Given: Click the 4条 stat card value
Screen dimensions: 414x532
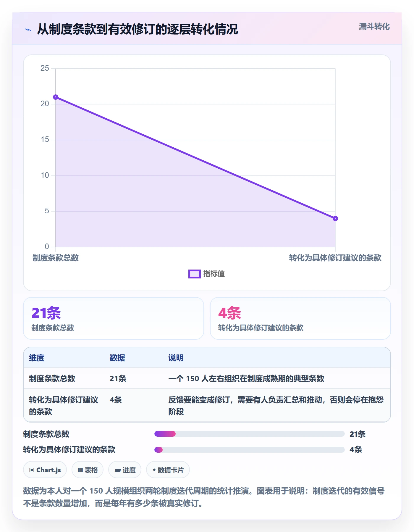Looking at the screenshot, I should (x=230, y=313).
